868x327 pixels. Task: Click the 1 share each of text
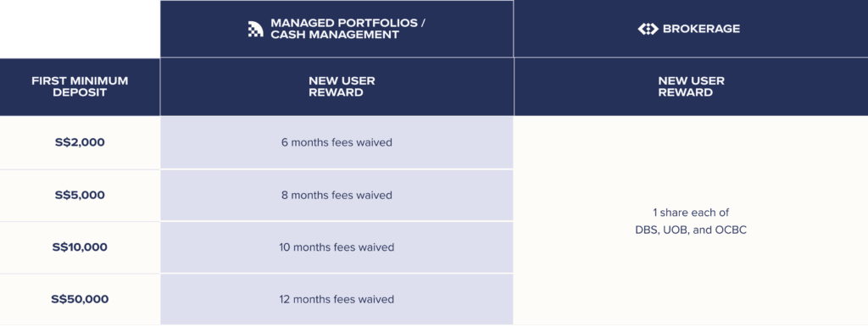(x=691, y=213)
